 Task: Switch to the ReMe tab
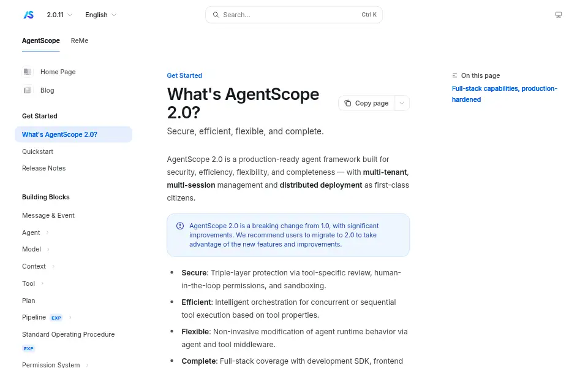pos(80,40)
